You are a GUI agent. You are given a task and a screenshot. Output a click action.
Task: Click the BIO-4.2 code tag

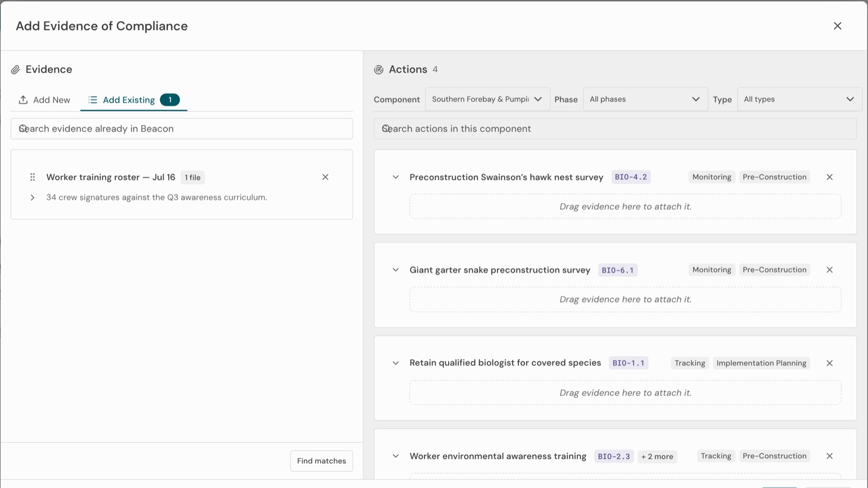[631, 177]
